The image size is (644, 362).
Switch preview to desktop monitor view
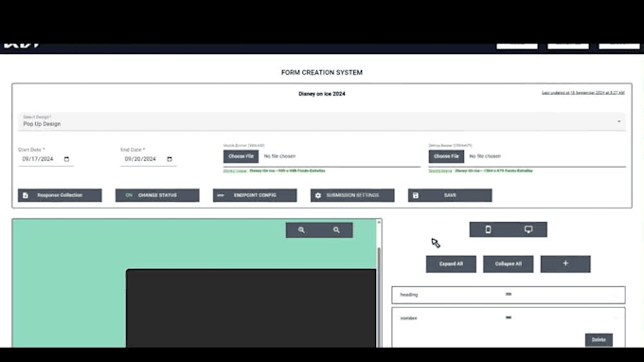click(x=528, y=229)
